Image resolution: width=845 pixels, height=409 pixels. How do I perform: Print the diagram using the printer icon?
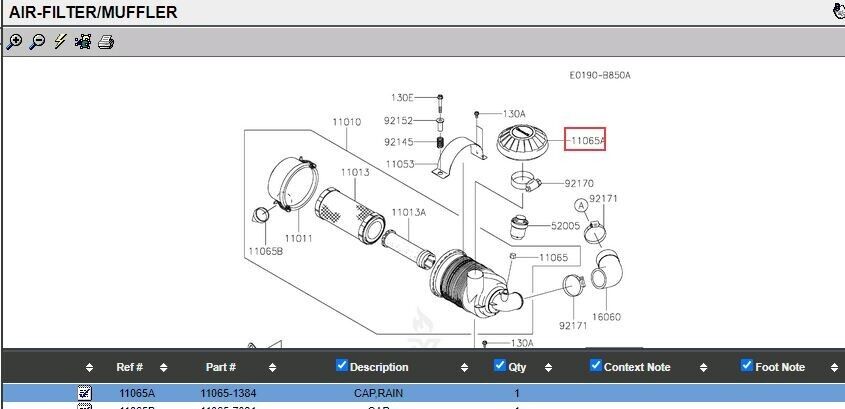click(x=106, y=42)
